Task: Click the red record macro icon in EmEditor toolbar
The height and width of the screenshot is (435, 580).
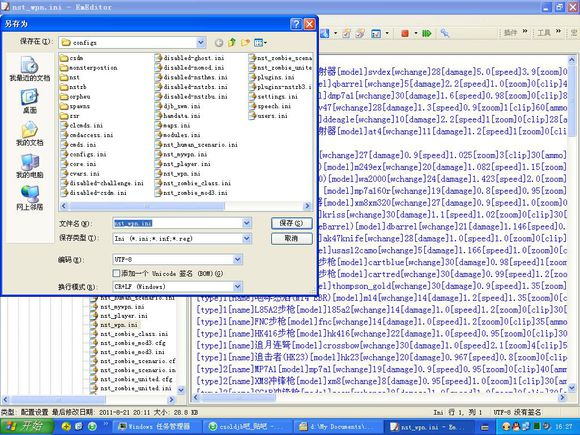Action: 405,33
